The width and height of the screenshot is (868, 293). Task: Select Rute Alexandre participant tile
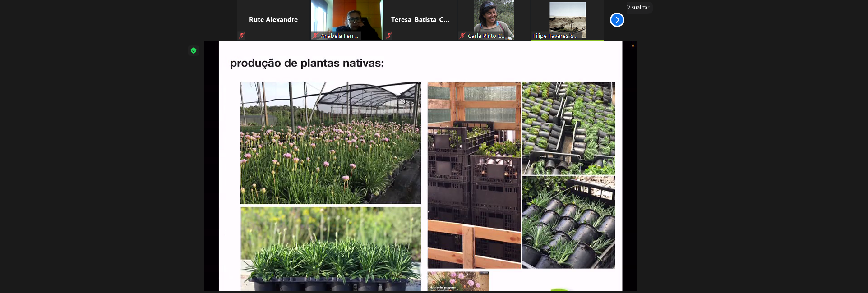pos(273,20)
